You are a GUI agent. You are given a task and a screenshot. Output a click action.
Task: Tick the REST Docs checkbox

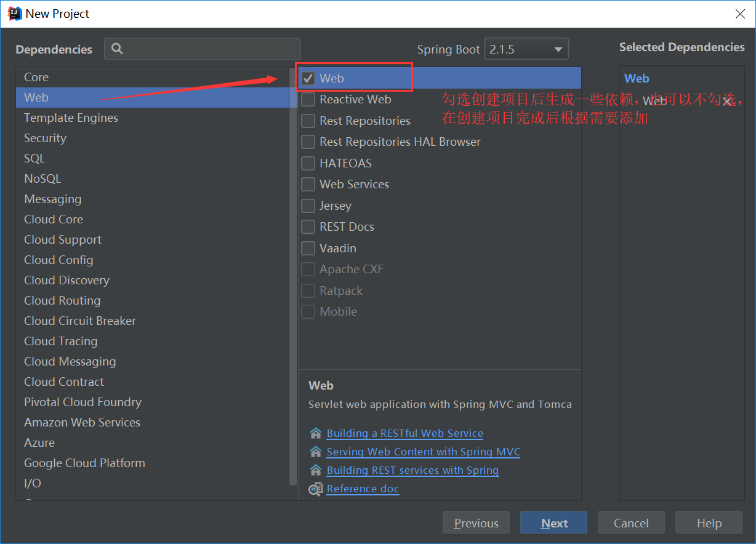[308, 226]
